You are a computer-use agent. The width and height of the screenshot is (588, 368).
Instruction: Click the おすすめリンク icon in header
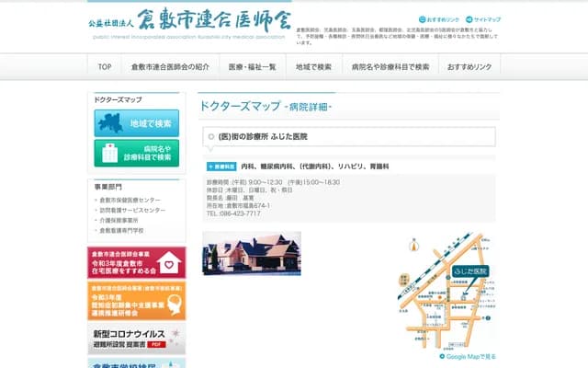point(423,19)
